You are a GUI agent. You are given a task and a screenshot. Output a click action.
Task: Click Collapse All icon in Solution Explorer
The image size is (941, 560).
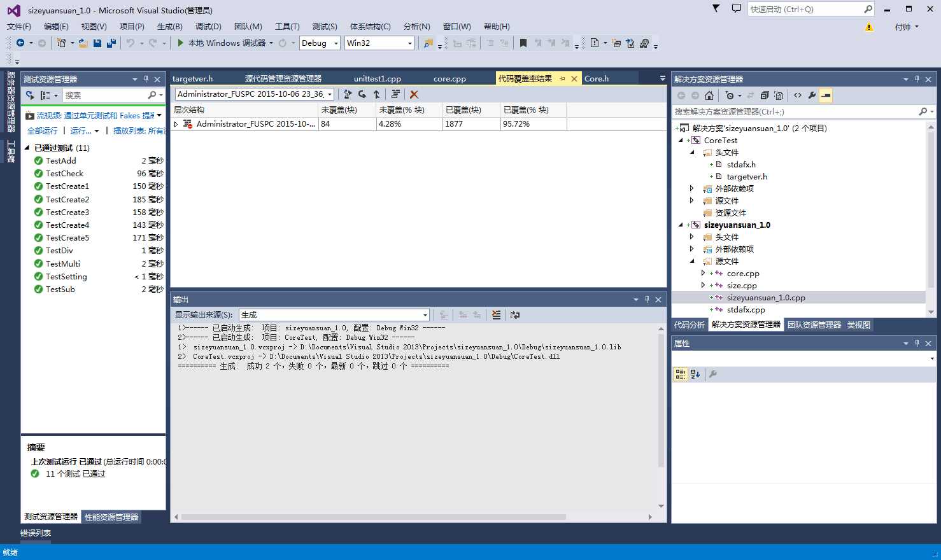coord(765,95)
